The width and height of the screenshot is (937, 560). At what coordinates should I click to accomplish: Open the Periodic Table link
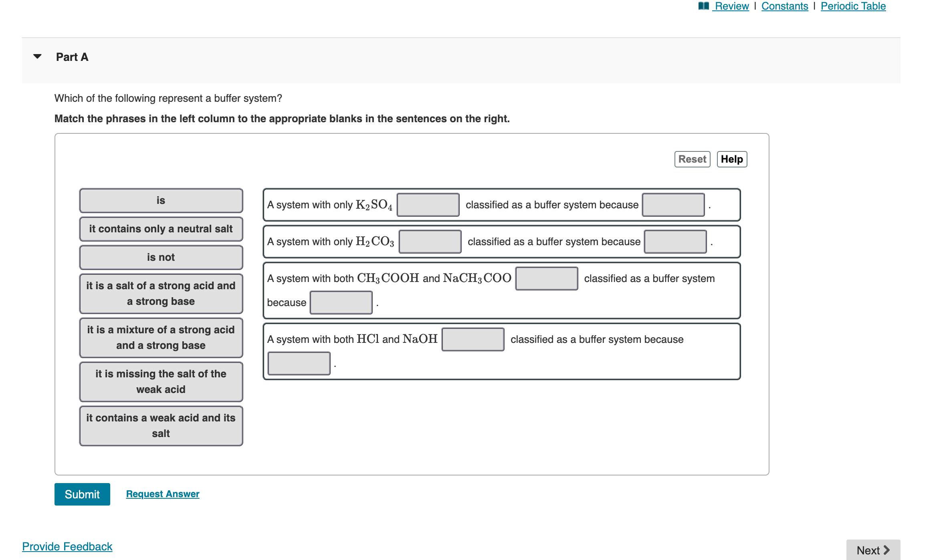(x=853, y=6)
